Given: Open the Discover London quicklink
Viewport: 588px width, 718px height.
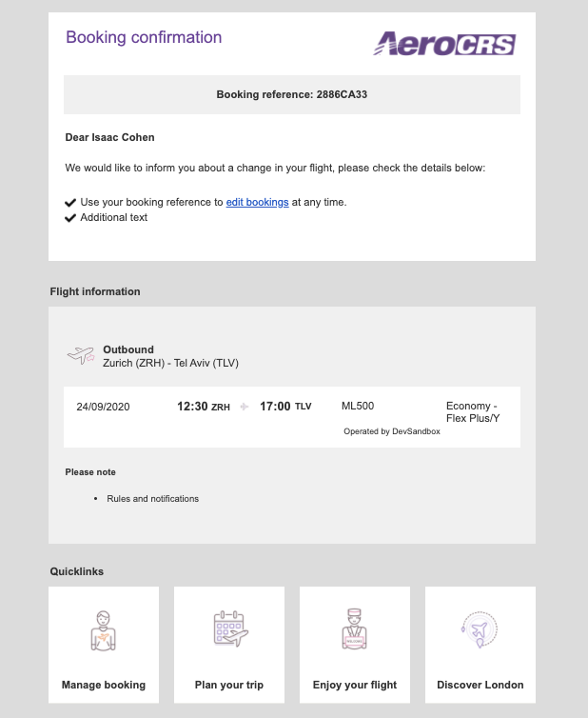Looking at the screenshot, I should coord(480,645).
